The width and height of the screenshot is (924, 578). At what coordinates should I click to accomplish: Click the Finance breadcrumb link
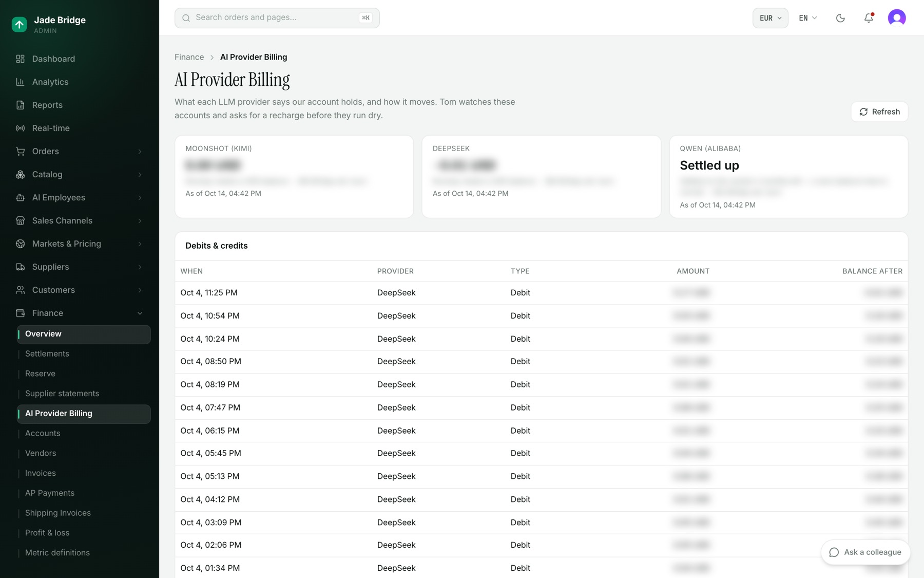[x=189, y=57]
